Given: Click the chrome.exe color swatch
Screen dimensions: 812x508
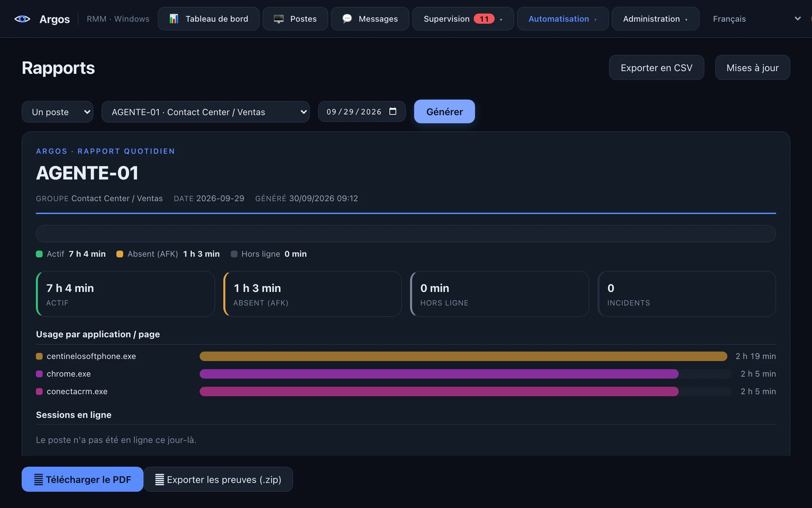Looking at the screenshot, I should click(39, 374).
